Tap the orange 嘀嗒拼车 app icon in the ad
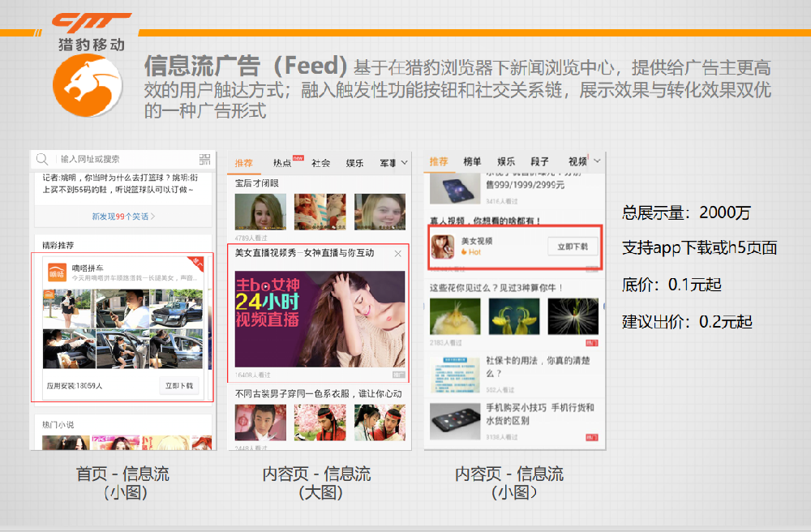The width and height of the screenshot is (811, 532). tap(58, 272)
